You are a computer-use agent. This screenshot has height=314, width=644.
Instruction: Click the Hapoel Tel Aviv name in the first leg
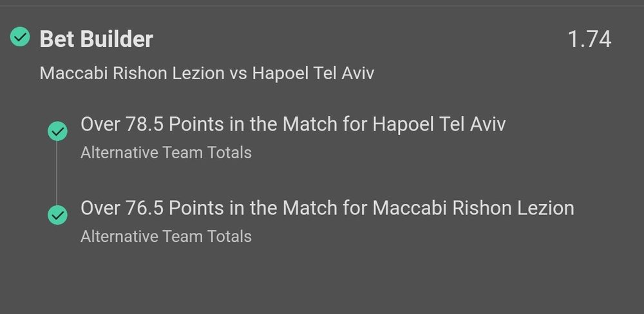click(439, 124)
